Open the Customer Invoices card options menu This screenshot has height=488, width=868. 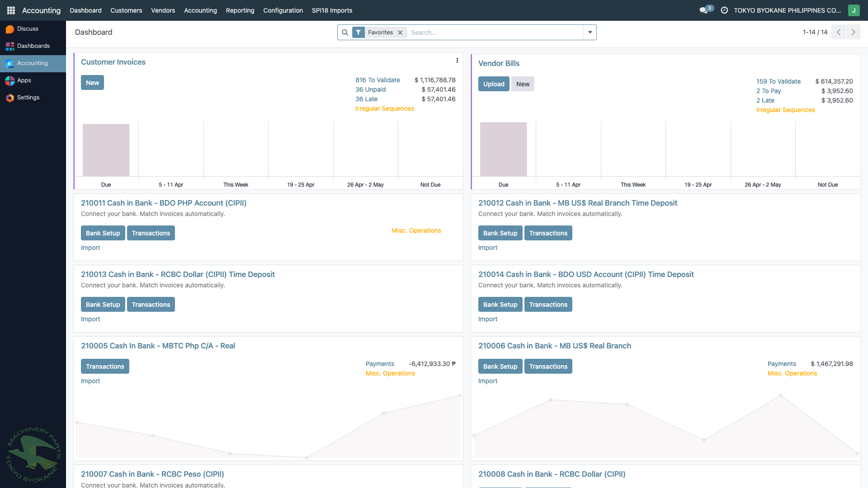(457, 60)
